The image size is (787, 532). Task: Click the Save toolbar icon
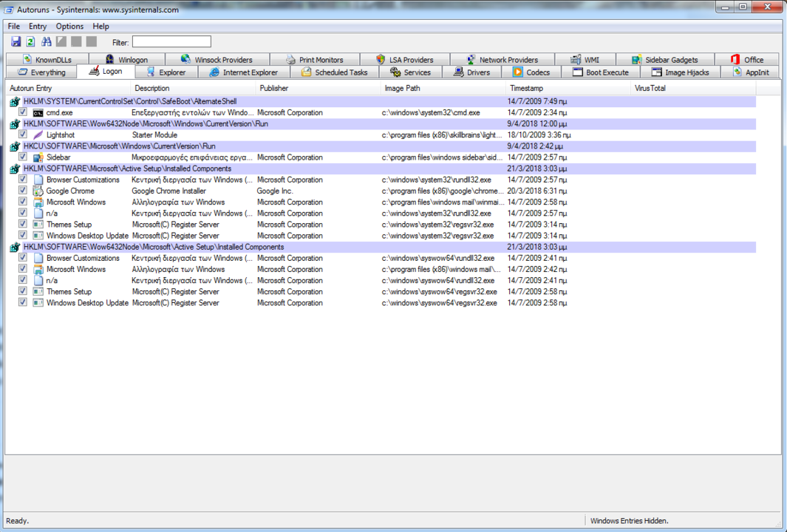[16, 42]
